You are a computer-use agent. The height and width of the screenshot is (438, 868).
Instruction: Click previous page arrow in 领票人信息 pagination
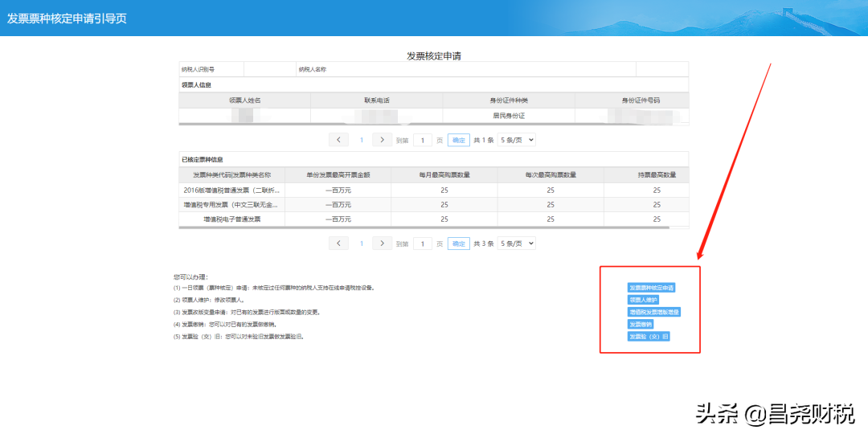[x=338, y=140]
